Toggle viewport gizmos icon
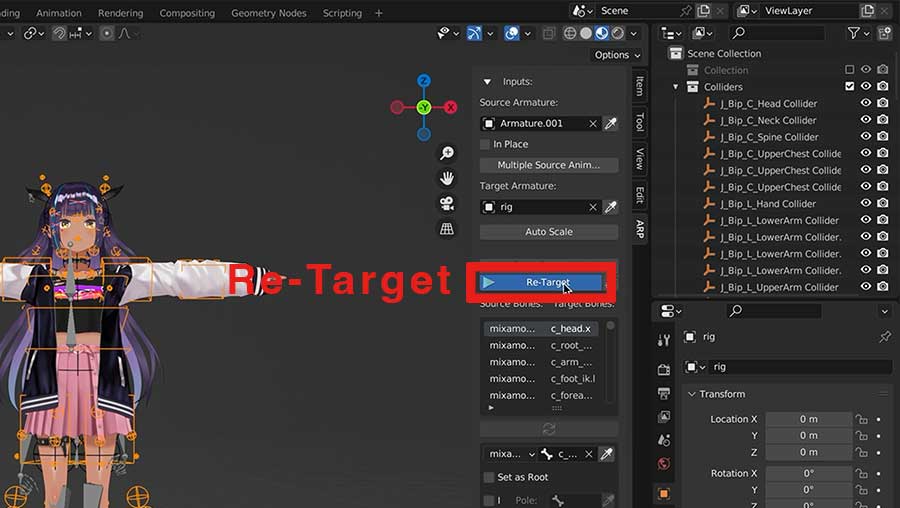 pos(474,33)
